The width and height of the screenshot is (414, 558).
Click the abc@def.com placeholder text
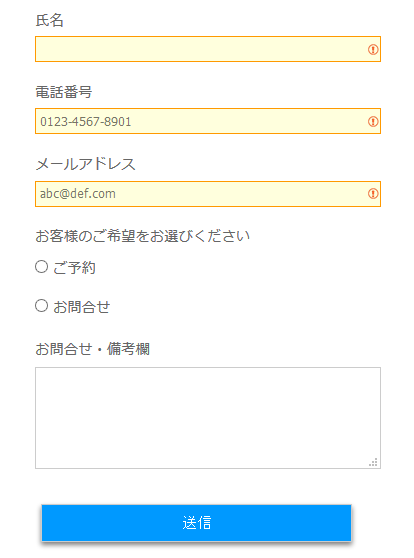click(x=78, y=194)
